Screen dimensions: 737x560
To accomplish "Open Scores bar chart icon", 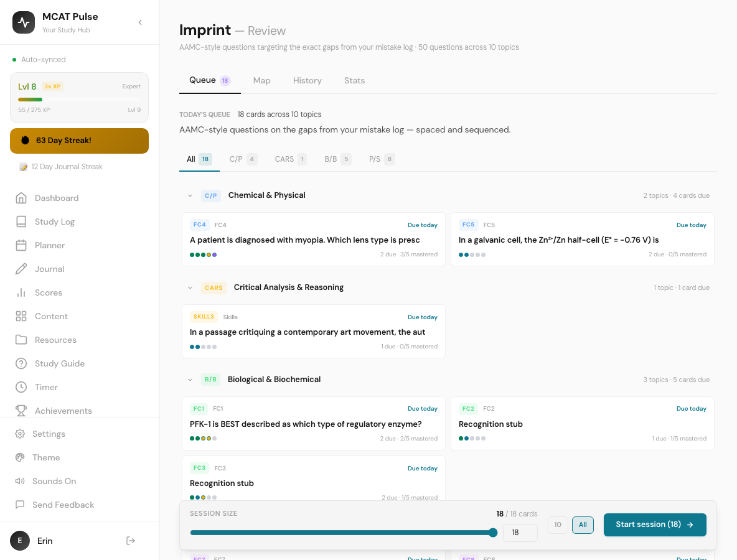I will pyautogui.click(x=21, y=292).
